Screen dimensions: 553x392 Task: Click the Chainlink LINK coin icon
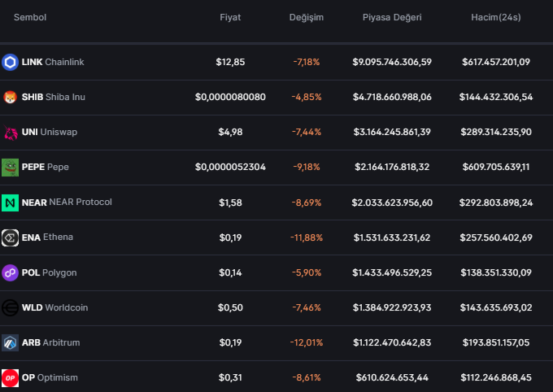point(10,62)
